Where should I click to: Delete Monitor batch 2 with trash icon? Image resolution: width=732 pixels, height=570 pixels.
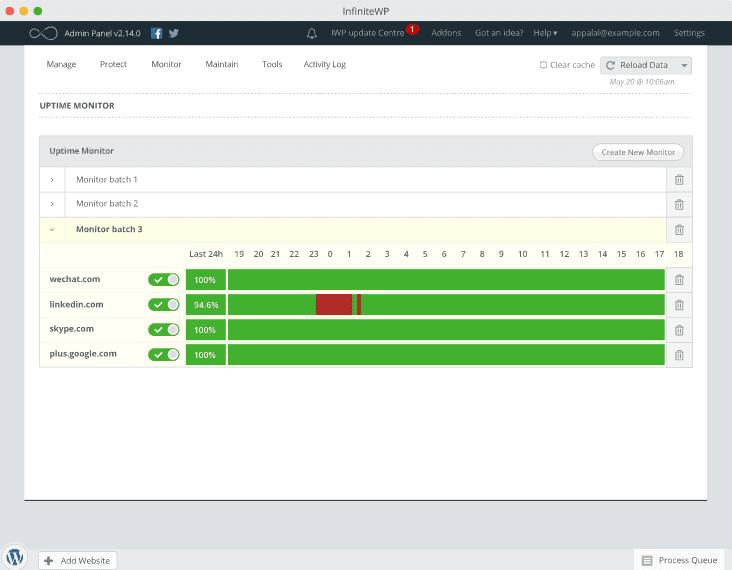coord(679,204)
